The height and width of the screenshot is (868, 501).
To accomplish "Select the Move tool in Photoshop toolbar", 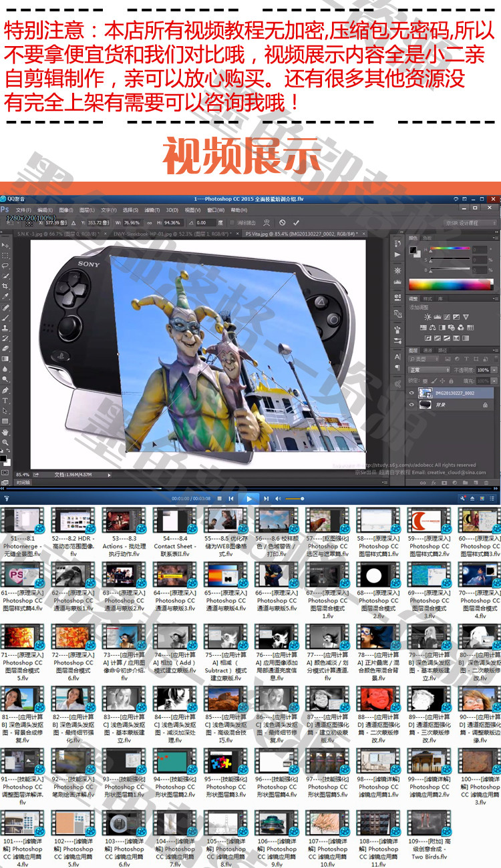I will (x=5, y=245).
